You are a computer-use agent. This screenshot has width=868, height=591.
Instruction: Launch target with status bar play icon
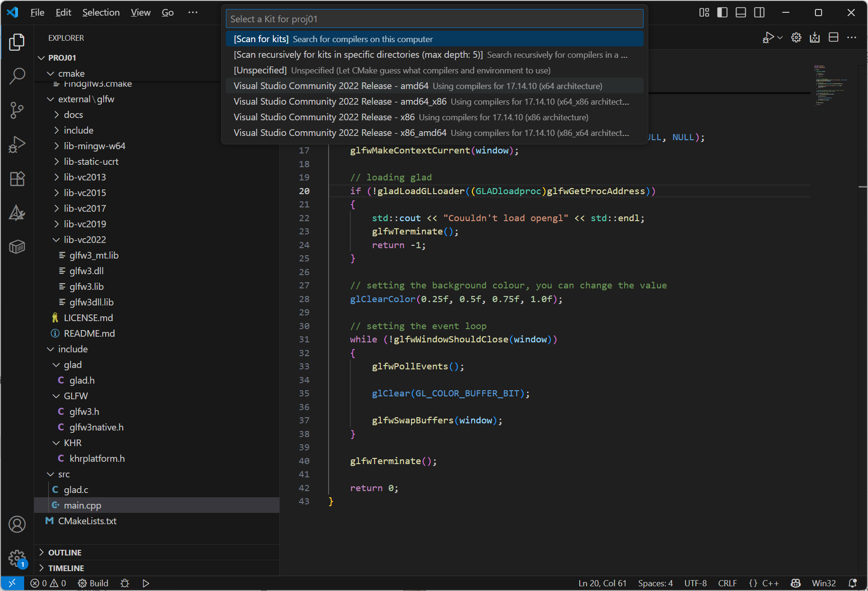point(146,583)
